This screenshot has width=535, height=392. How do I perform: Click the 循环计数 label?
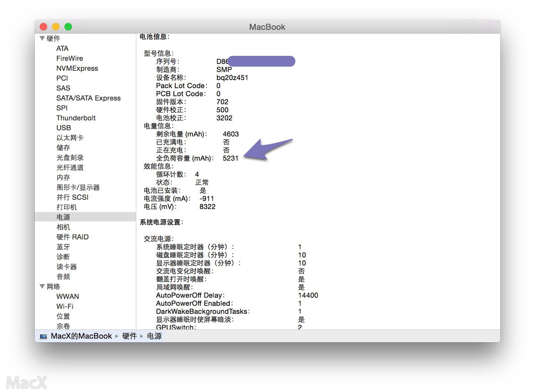171,174
